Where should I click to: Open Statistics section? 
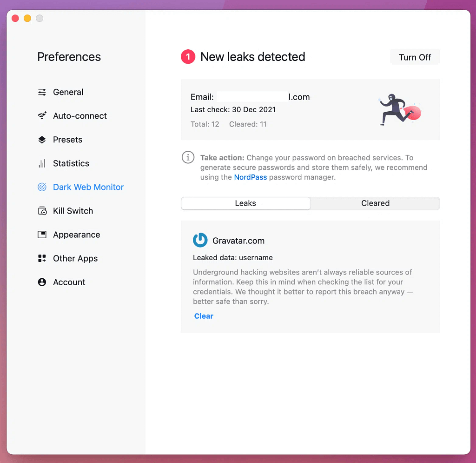(71, 163)
